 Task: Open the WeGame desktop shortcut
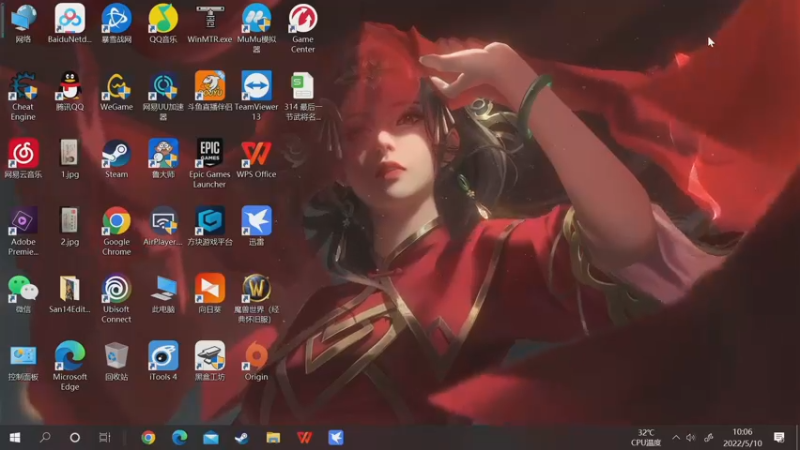click(116, 91)
